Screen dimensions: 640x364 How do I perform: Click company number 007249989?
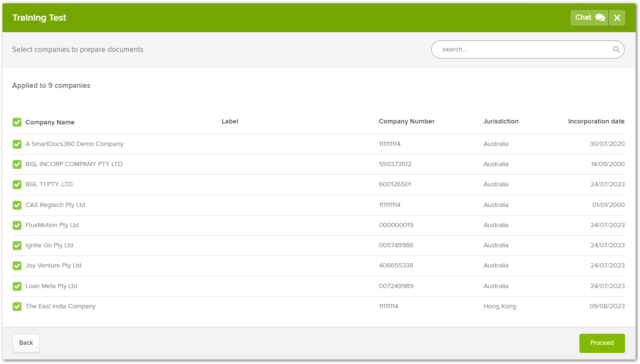tap(396, 286)
